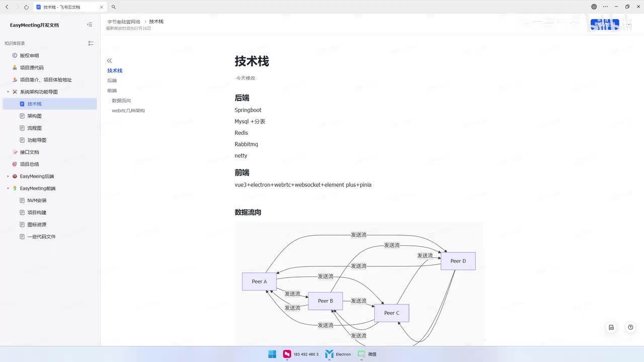
Task: Click the 图标资源 document icon
Action: pyautogui.click(x=22, y=225)
